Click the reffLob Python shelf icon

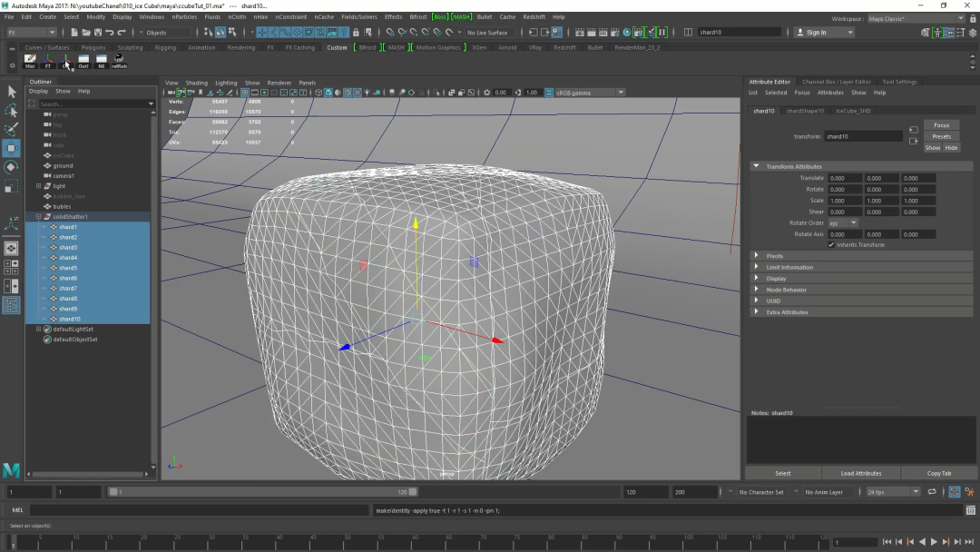point(119,61)
